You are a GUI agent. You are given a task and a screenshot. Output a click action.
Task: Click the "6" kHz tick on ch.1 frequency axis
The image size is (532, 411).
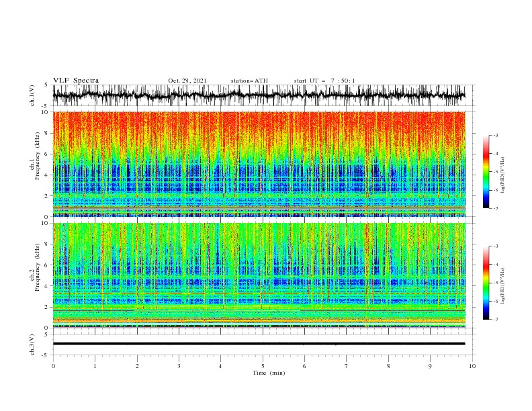(x=46, y=154)
